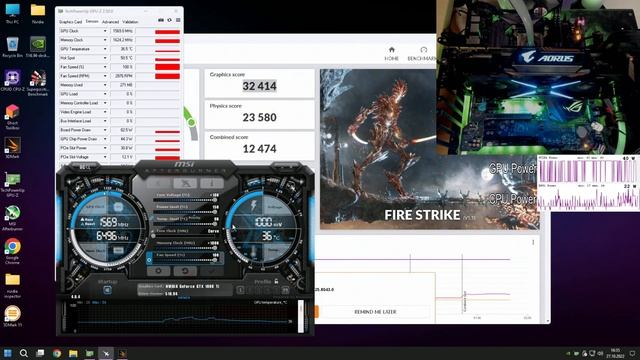Select the GPU-Z Sensors tab
Viewport: 640px width, 360px height.
click(x=92, y=22)
